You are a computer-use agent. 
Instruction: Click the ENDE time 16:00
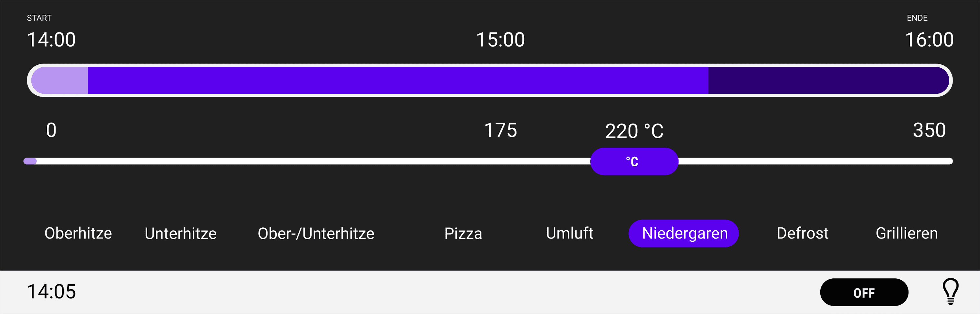pos(929,40)
